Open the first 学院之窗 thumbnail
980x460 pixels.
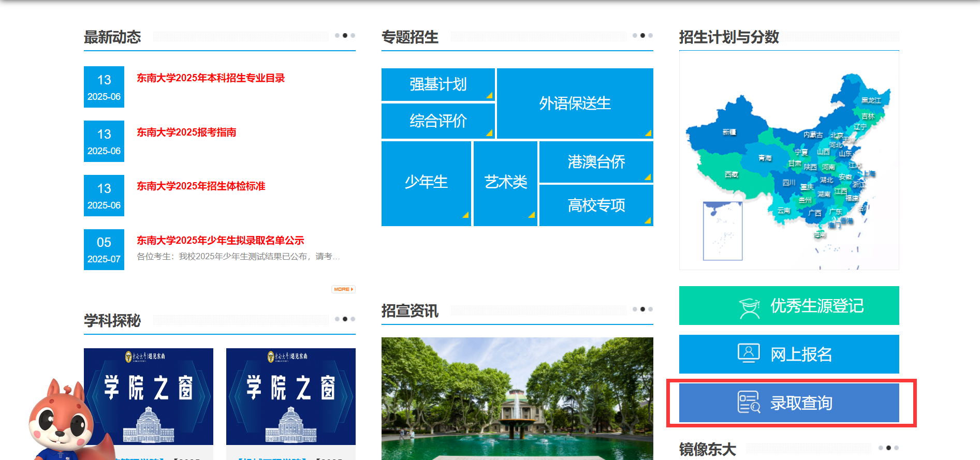(x=149, y=396)
